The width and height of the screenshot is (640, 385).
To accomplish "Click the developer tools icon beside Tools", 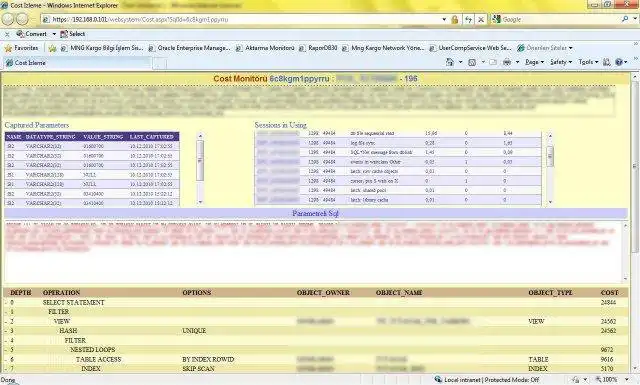I will (606, 62).
